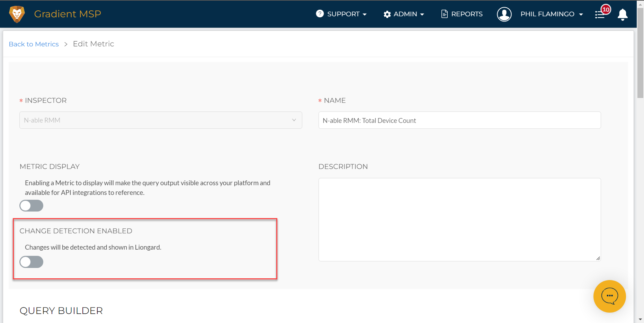Viewport: 644px width, 323px height.
Task: Open the notifications bell icon
Action: [x=623, y=14]
